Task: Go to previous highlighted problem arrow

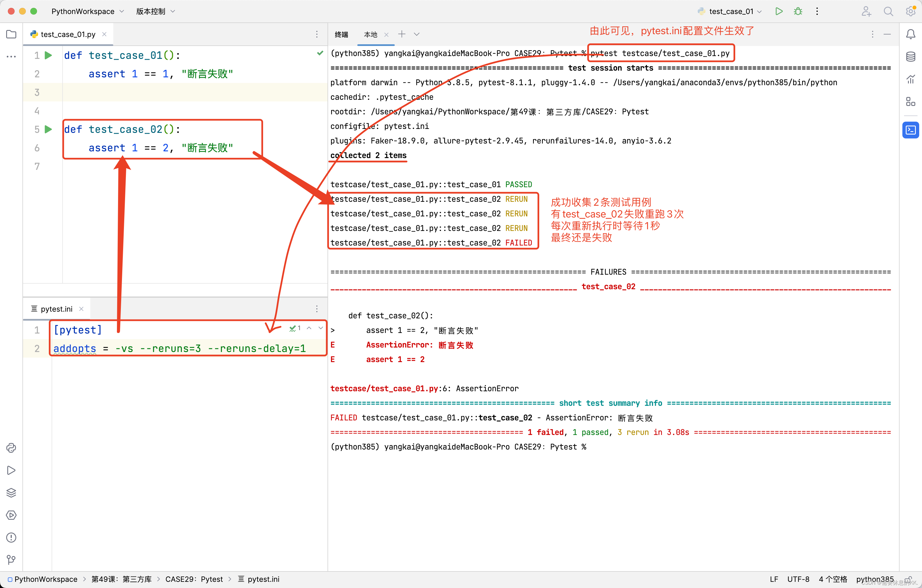Action: coord(309,328)
